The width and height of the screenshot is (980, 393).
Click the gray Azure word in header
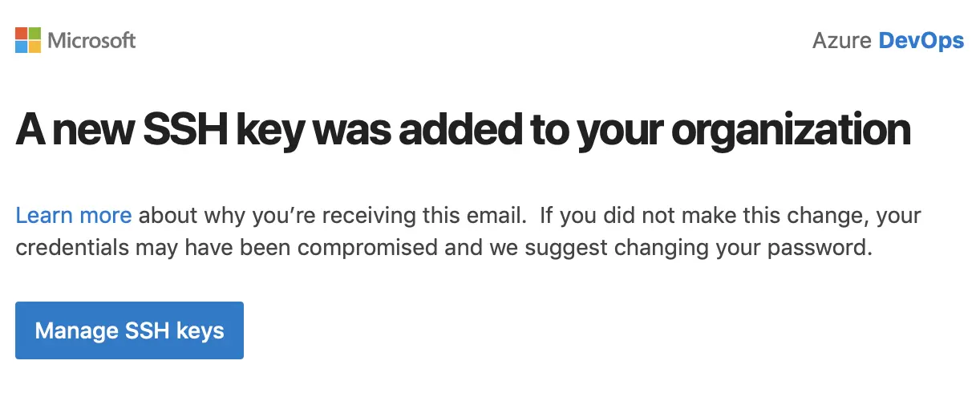(x=842, y=40)
